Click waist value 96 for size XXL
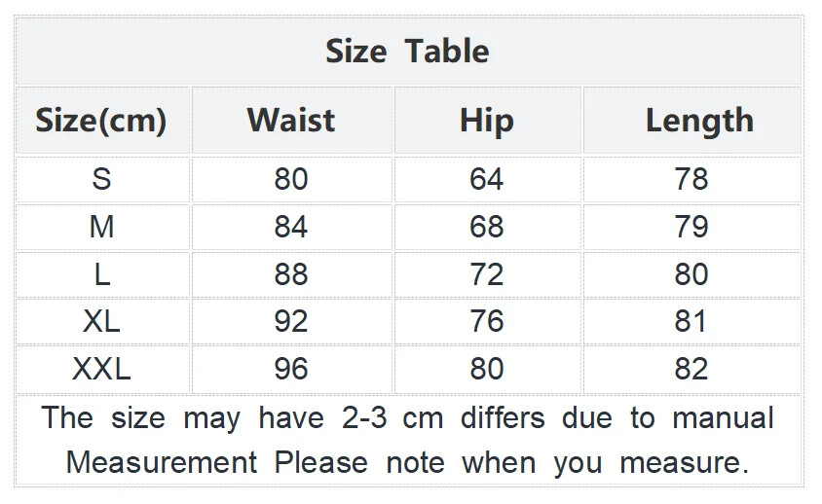Viewport: 822px width, 504px height. (291, 369)
